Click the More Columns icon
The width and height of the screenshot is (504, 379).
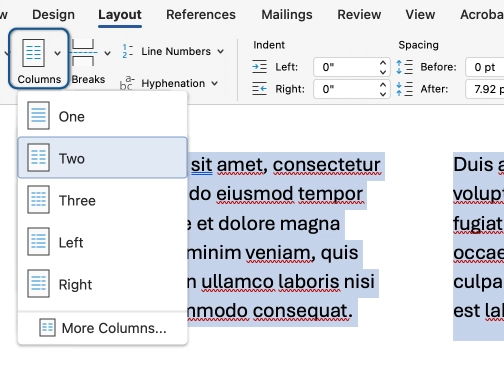coord(47,328)
